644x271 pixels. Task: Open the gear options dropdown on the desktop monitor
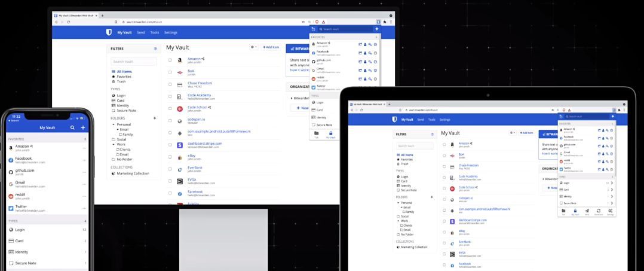click(x=254, y=47)
